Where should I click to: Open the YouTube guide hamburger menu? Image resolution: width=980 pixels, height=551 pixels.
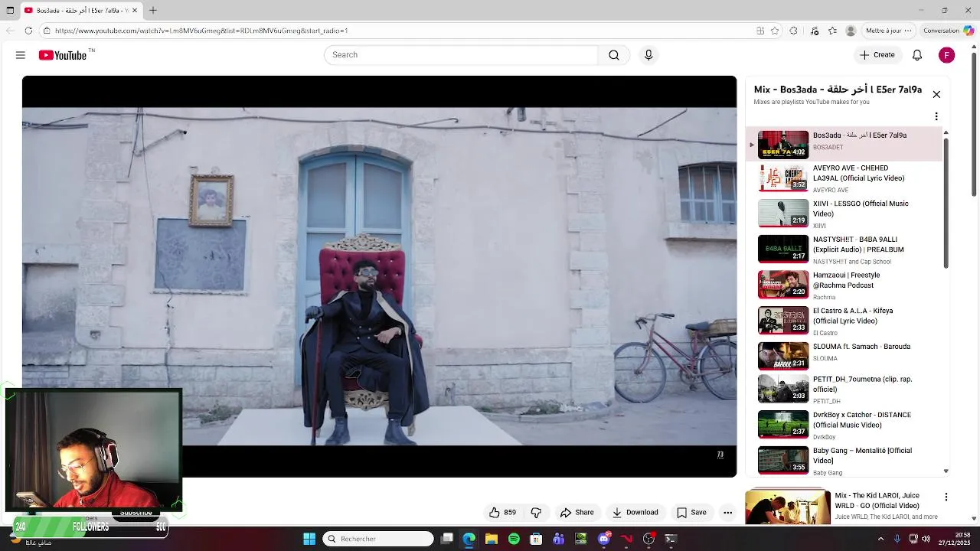tap(21, 55)
